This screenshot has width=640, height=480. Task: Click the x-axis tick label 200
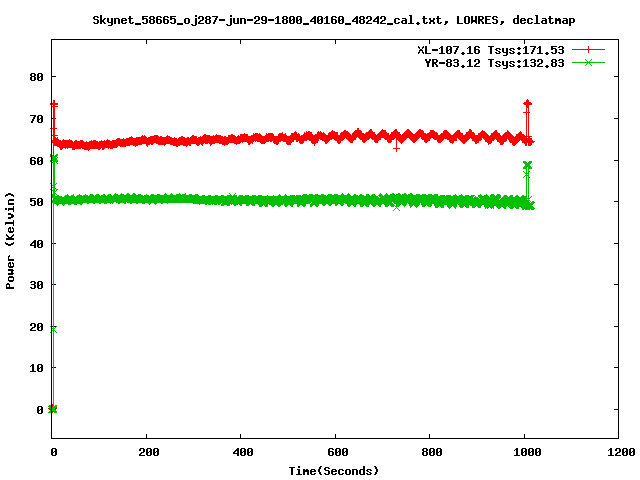coord(149,452)
